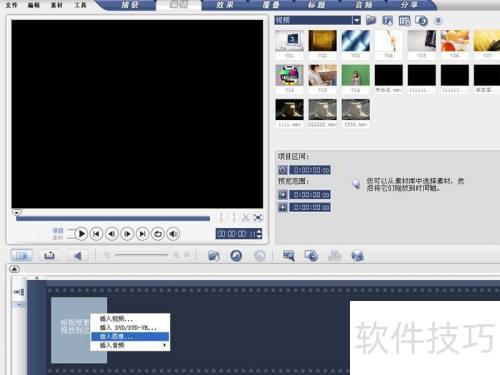
Task: Open the 文件 menu
Action: [11, 5]
